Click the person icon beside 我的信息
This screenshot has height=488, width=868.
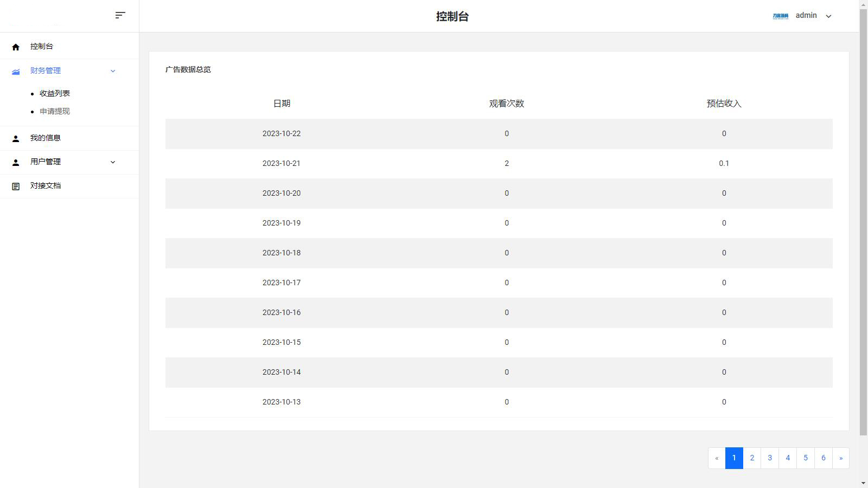coord(16,139)
